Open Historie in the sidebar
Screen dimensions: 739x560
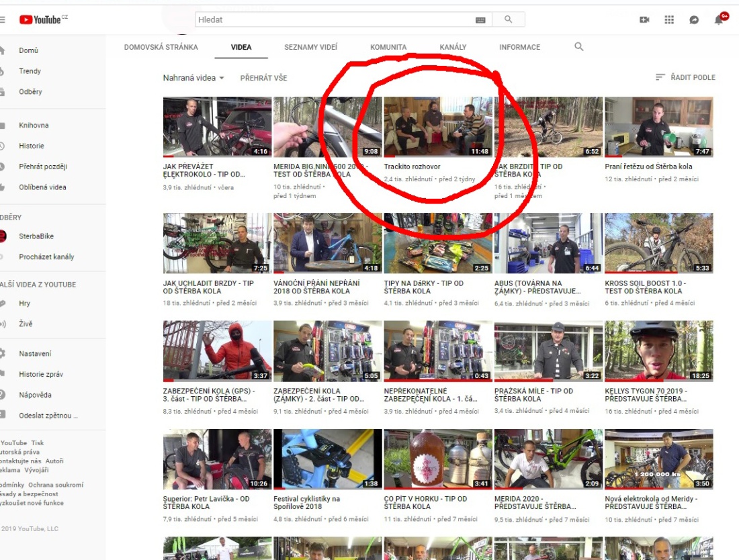(31, 146)
